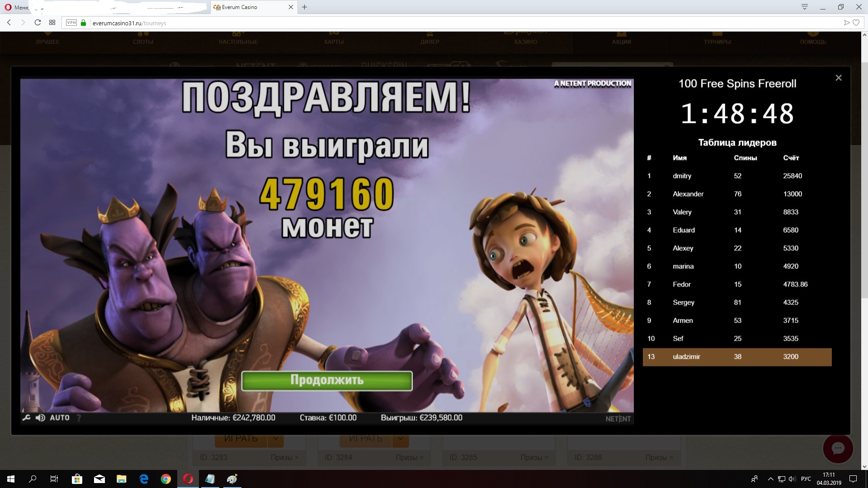Go back with the browser back arrow
868x488 pixels.
9,23
